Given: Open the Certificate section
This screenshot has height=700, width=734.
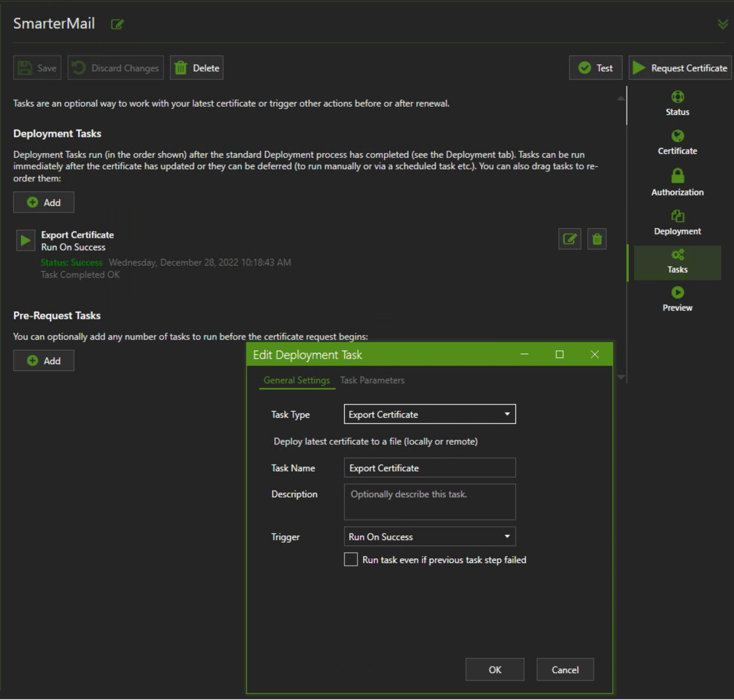Looking at the screenshot, I should (x=677, y=143).
